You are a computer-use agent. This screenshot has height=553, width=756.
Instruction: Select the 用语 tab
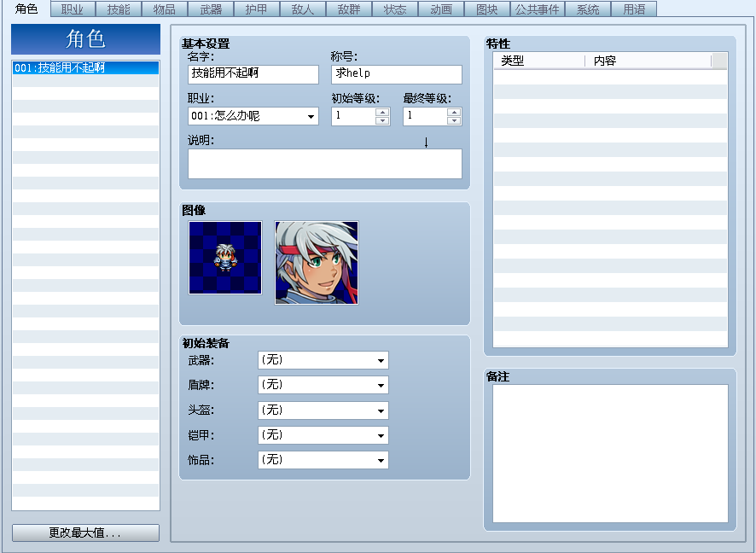pyautogui.click(x=635, y=9)
